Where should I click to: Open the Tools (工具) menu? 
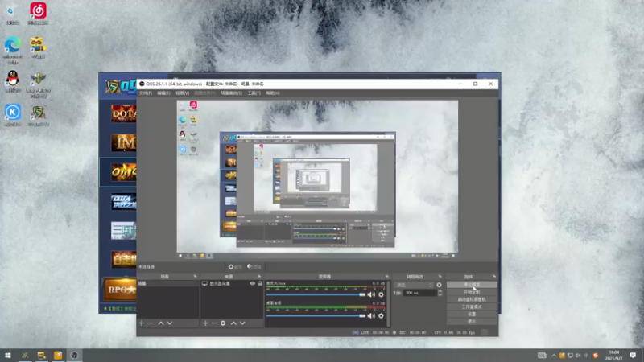pos(254,93)
